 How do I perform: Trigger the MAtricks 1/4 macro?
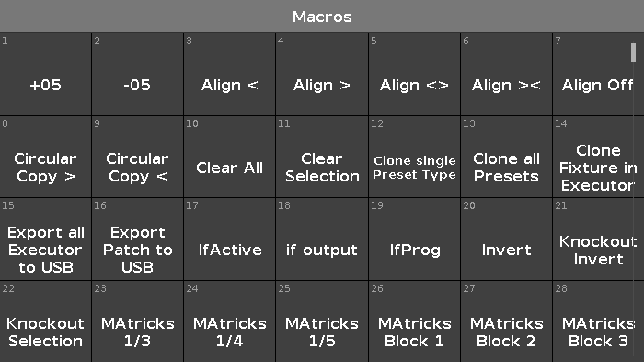pos(230,321)
